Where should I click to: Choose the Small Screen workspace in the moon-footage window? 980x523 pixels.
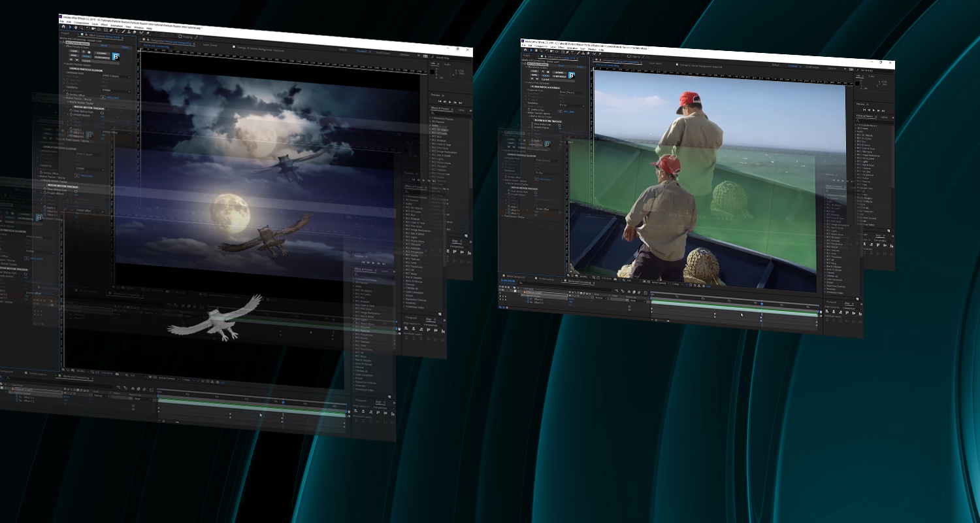pos(383,53)
